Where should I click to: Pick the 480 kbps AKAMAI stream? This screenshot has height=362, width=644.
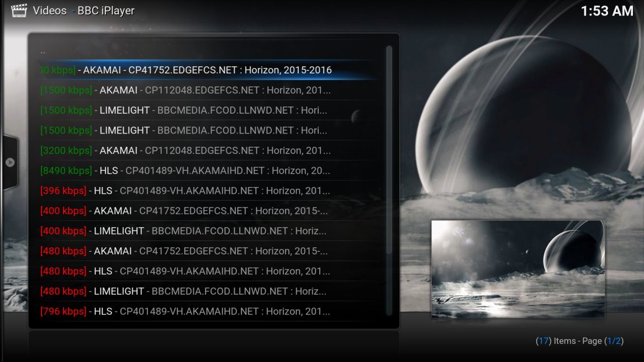[209, 251]
